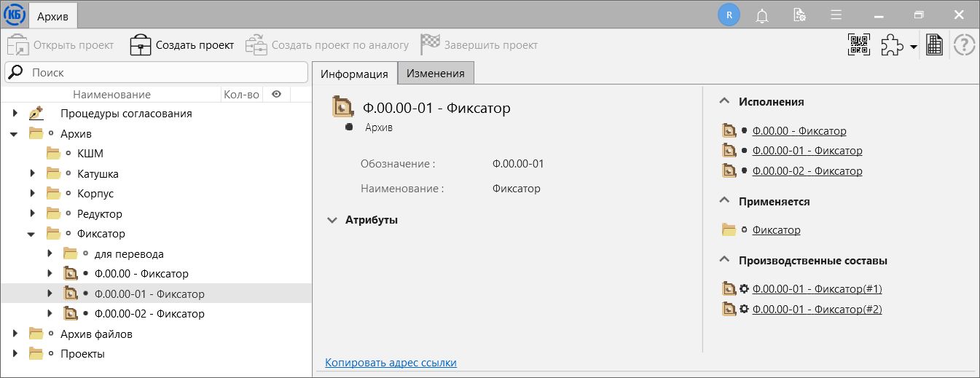This screenshot has height=378, width=980.
Task: Toggle the eye visibility column header
Action: (276, 94)
